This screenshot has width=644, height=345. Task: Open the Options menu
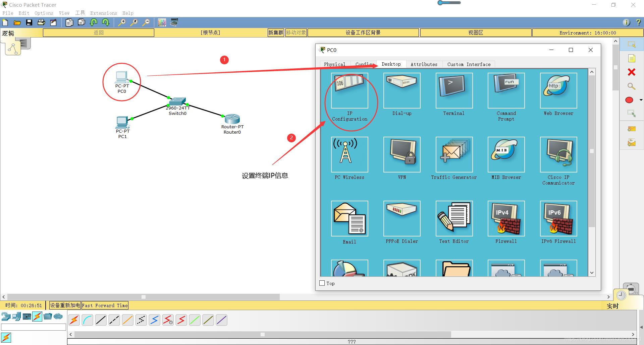[44, 13]
